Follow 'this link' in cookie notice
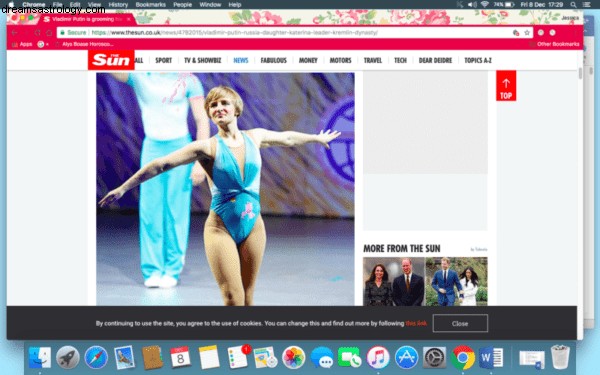Viewport: 600px width, 375px height. [x=416, y=323]
